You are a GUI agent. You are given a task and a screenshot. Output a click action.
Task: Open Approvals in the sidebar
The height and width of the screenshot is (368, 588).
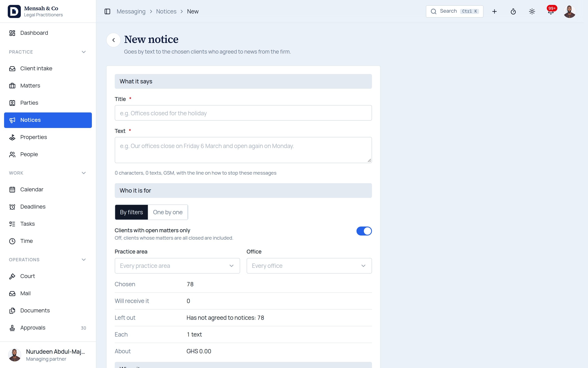(x=48, y=328)
